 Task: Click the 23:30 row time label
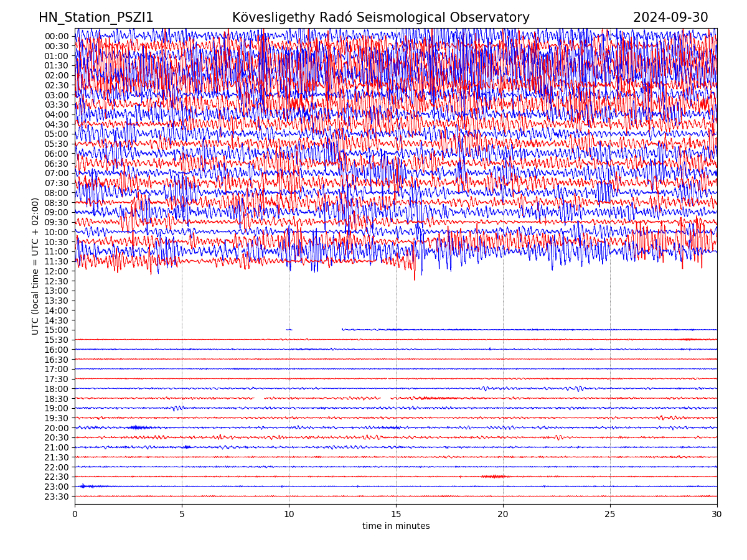(x=56, y=497)
